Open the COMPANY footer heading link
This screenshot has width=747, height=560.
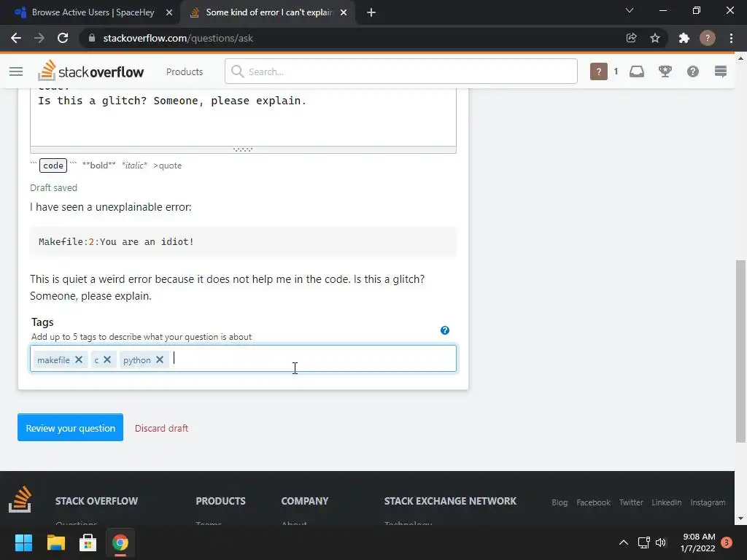click(305, 501)
